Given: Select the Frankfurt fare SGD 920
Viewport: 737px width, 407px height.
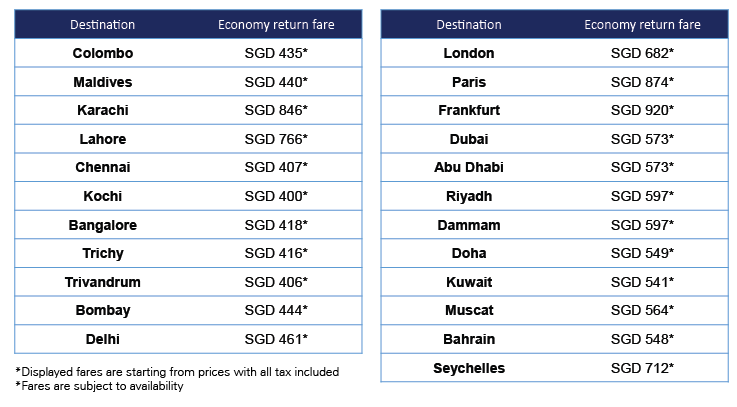Looking at the screenshot, I should pyautogui.click(x=642, y=110).
